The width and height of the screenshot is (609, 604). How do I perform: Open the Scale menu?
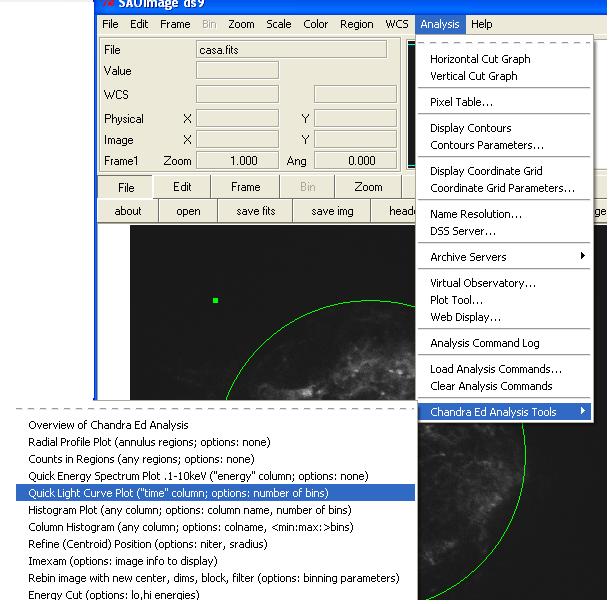click(x=278, y=24)
